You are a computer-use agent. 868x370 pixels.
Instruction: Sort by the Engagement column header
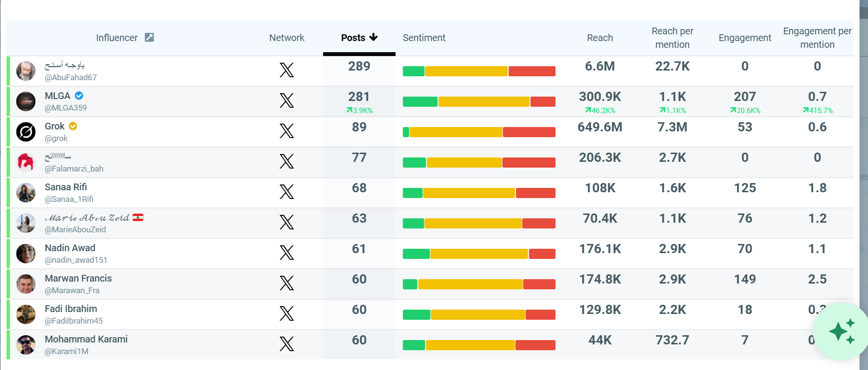coord(745,38)
